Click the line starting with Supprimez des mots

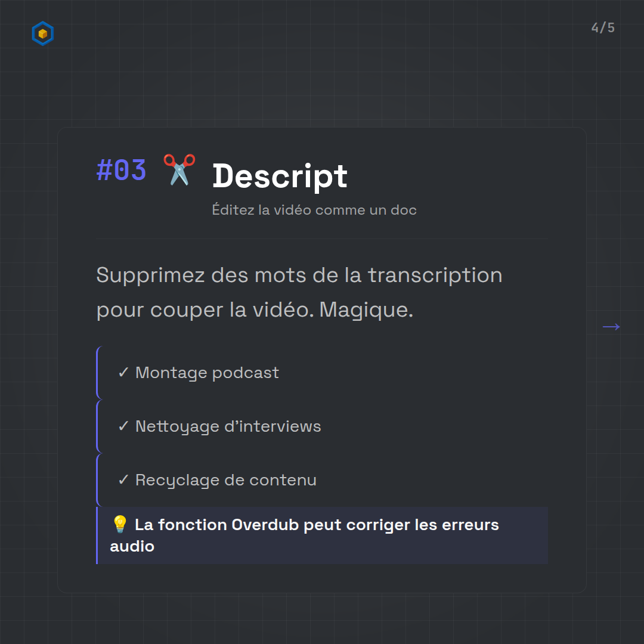click(x=299, y=275)
